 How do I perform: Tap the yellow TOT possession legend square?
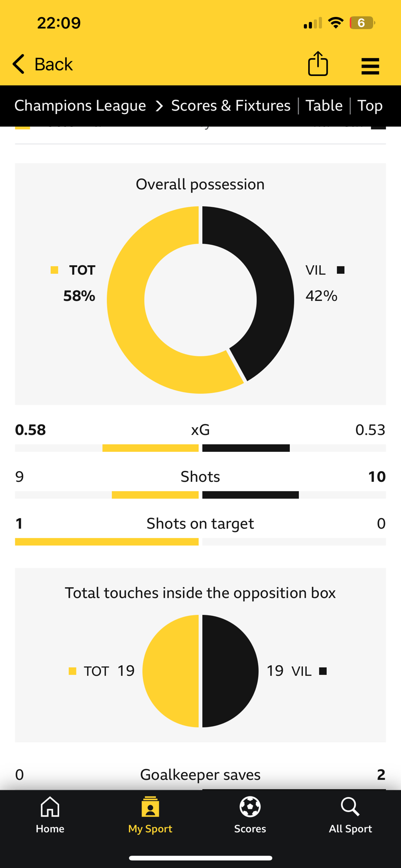pyautogui.click(x=54, y=270)
